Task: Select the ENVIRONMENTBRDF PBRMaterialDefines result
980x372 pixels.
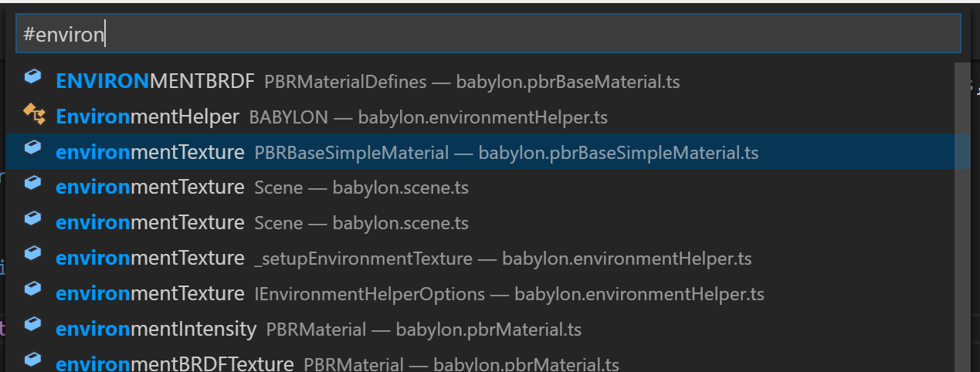Action: tap(488, 81)
